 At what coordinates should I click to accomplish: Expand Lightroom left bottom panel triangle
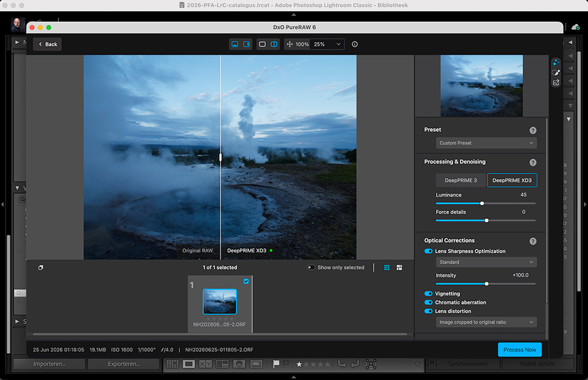point(17,322)
